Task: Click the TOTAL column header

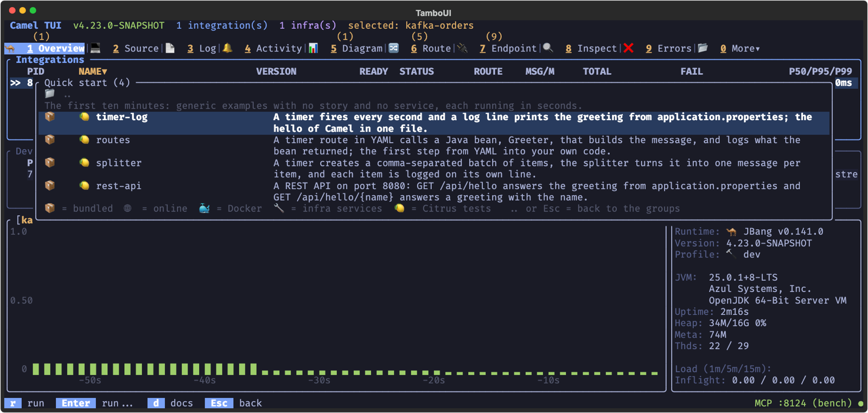Action: click(597, 71)
